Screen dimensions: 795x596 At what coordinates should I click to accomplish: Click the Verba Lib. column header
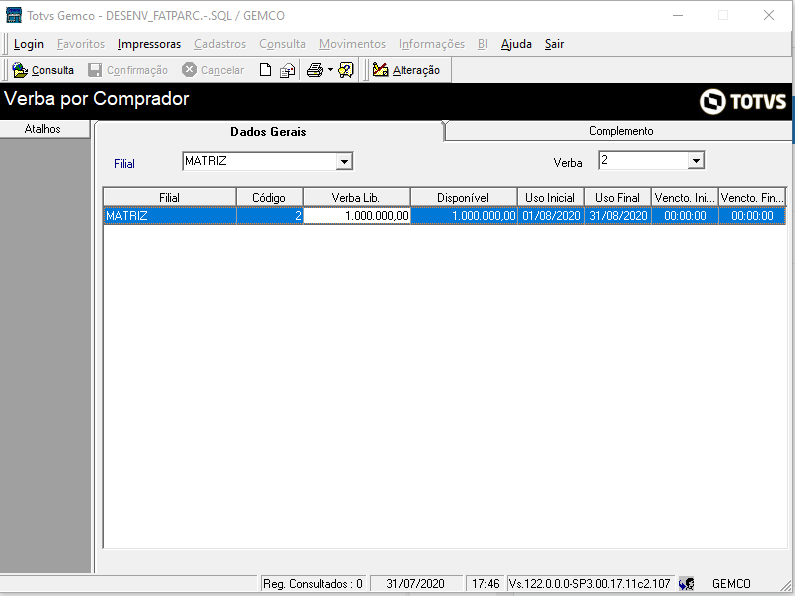tap(356, 197)
